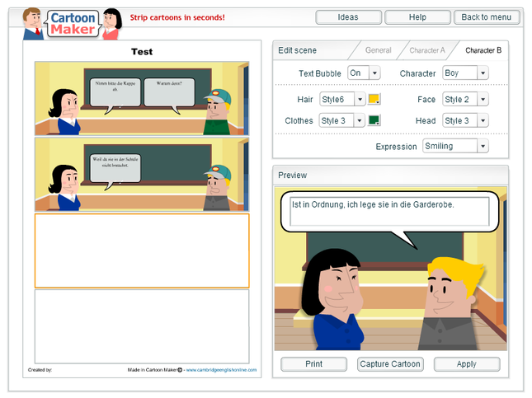The height and width of the screenshot is (398, 532).
Task: Expand the Character type dropdown
Action: [x=464, y=73]
